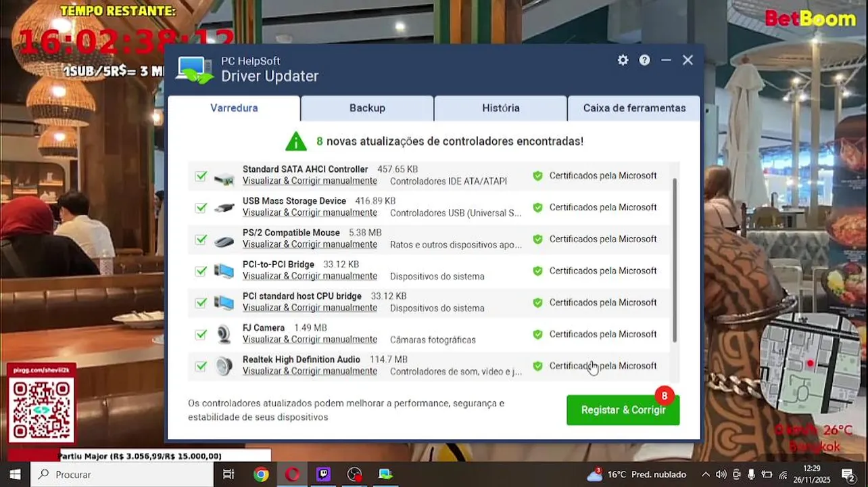The image size is (868, 487).
Task: Open the Caixa de ferramentas tab
Action: click(x=634, y=108)
